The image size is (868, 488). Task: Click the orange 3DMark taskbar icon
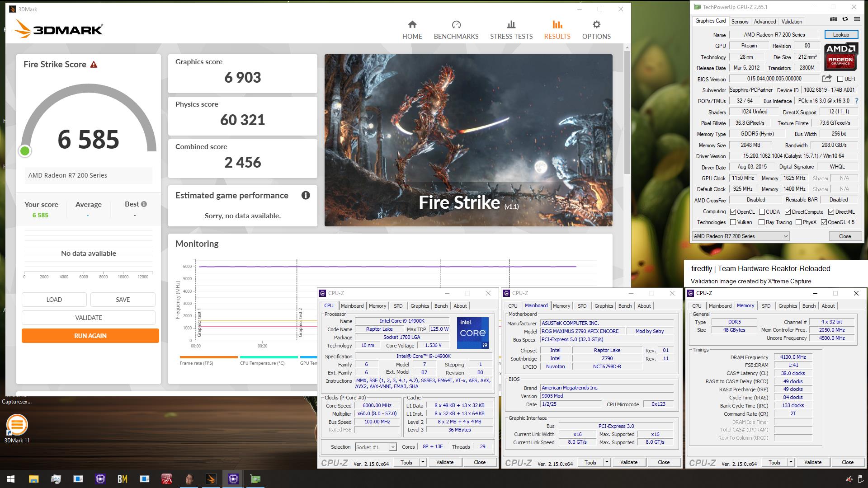[x=211, y=479]
